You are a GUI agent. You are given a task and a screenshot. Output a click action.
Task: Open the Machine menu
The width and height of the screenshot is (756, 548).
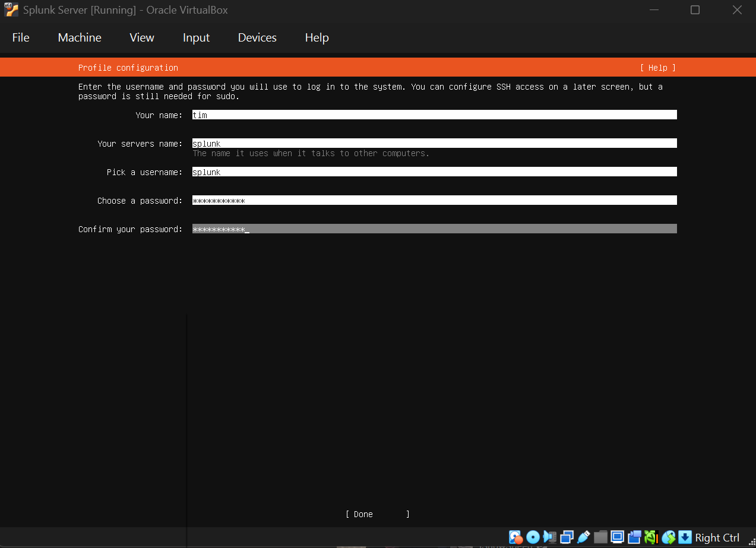pyautogui.click(x=79, y=37)
